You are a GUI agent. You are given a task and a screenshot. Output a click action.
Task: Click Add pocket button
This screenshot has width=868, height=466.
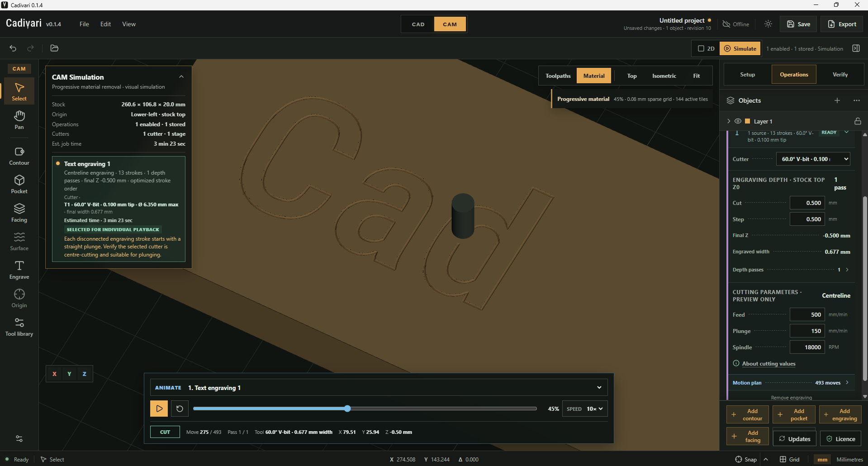(794, 414)
